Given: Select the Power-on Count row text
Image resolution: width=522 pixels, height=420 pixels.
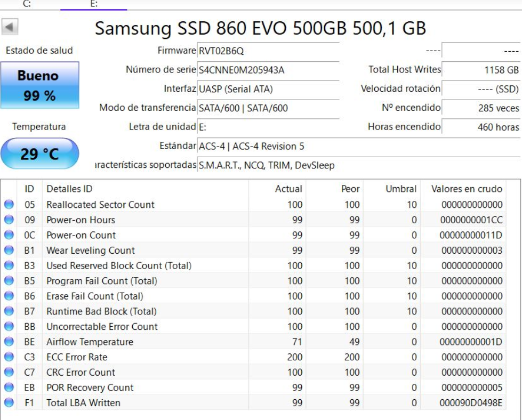Looking at the screenshot, I should pyautogui.click(x=81, y=235).
